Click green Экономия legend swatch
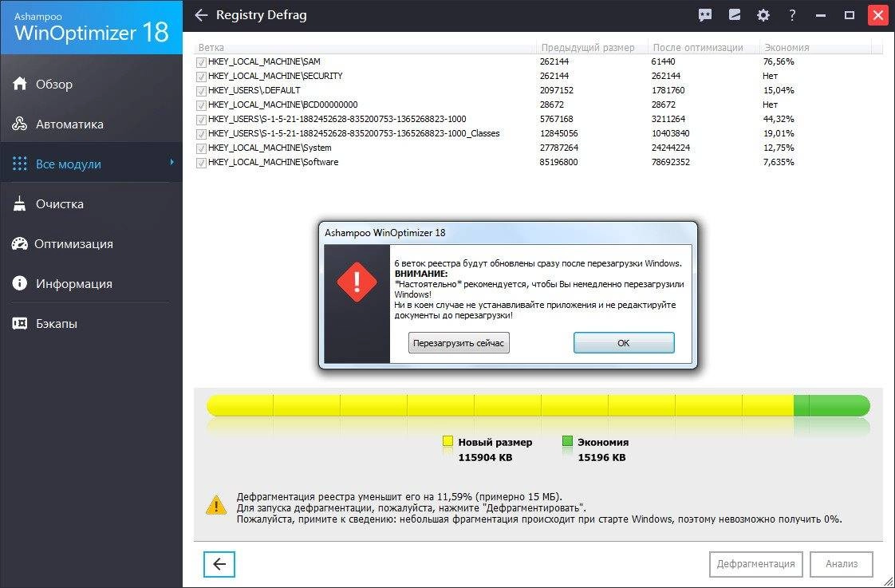895x588 pixels. click(567, 440)
